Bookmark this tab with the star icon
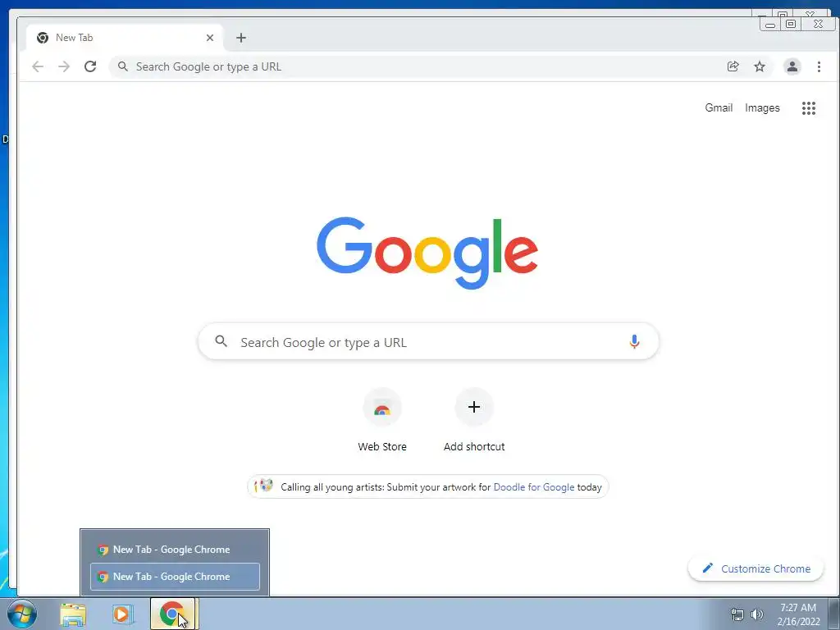 click(760, 66)
